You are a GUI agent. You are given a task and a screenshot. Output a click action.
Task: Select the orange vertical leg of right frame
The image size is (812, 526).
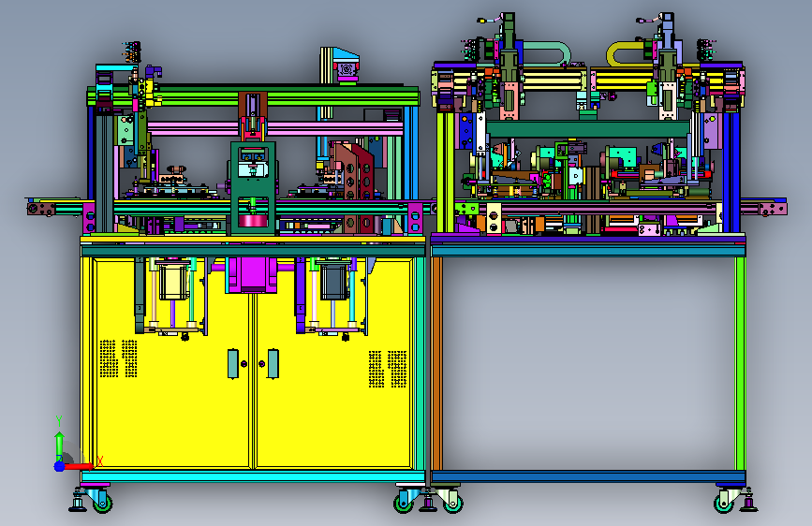pos(437,363)
